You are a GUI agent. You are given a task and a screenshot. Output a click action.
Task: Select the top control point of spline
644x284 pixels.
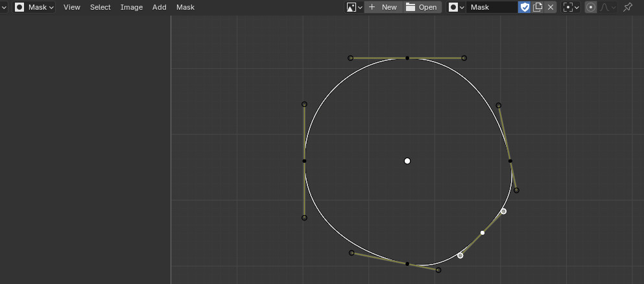407,58
